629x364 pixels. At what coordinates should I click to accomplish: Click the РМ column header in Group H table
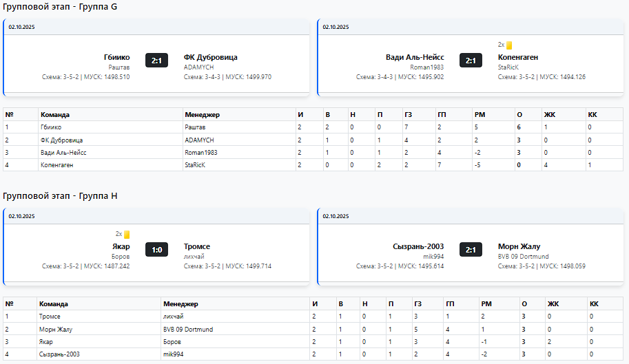point(485,303)
